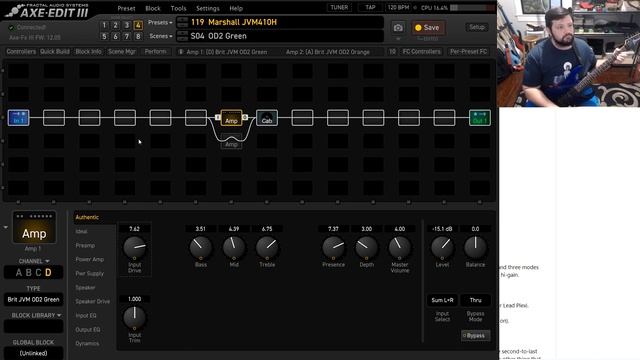Open the Help menu
The image size is (640, 360).
[x=236, y=8]
